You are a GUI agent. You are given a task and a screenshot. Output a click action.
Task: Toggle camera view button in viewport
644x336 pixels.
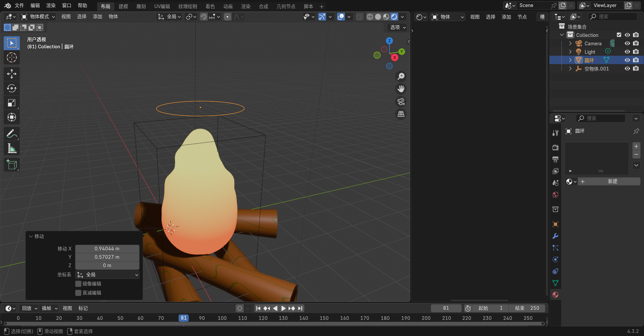tap(401, 101)
